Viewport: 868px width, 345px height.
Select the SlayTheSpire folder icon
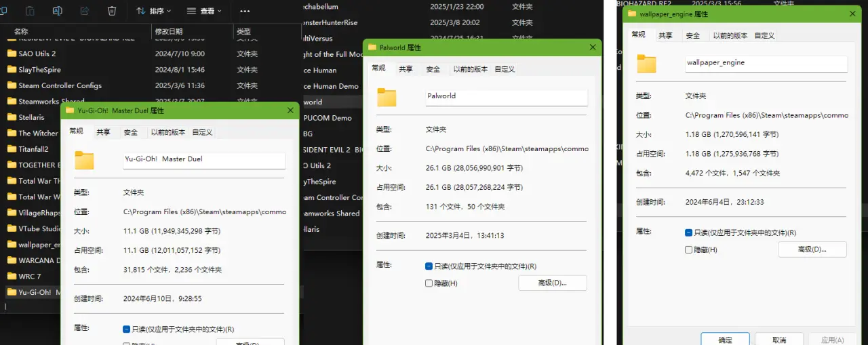point(12,70)
